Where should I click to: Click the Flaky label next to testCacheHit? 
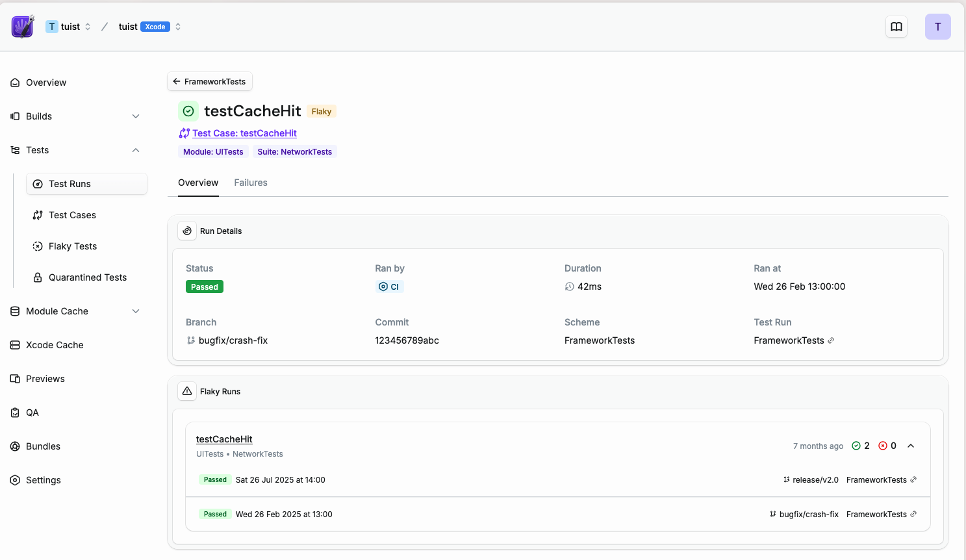point(321,111)
